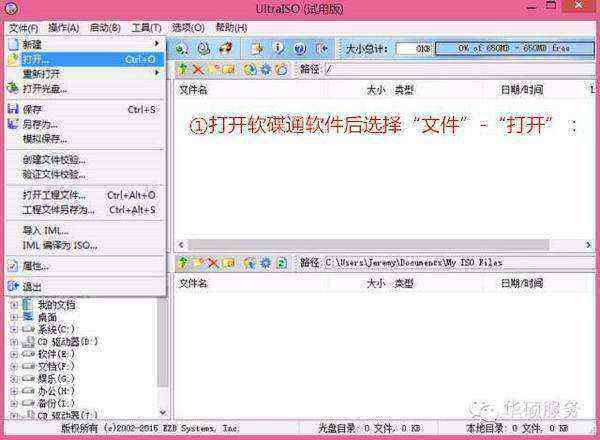Click local path field showing My ISO Files

[458, 263]
